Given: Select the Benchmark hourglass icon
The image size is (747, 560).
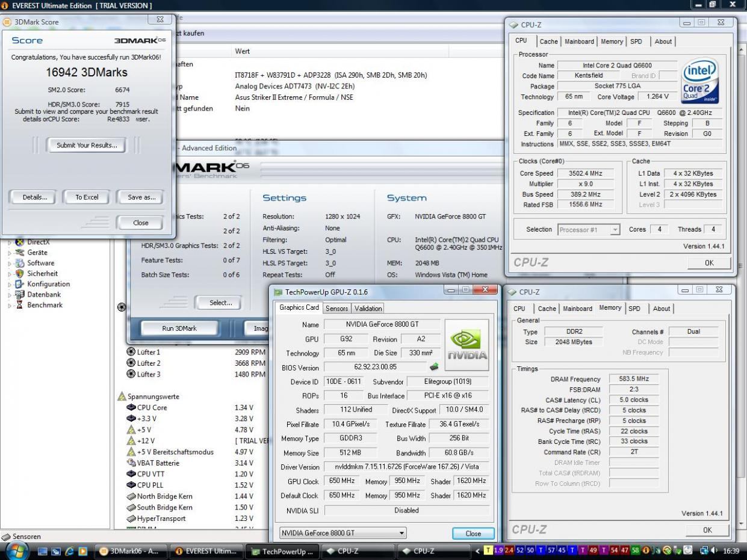Looking at the screenshot, I should 19,305.
